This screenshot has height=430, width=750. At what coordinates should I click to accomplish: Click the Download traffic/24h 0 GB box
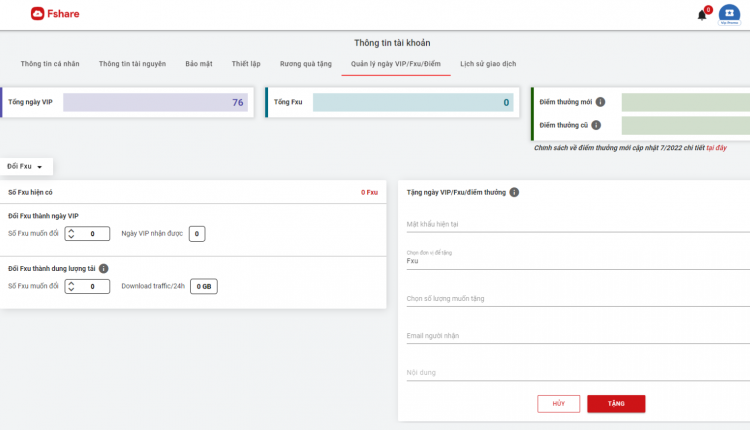(x=204, y=287)
